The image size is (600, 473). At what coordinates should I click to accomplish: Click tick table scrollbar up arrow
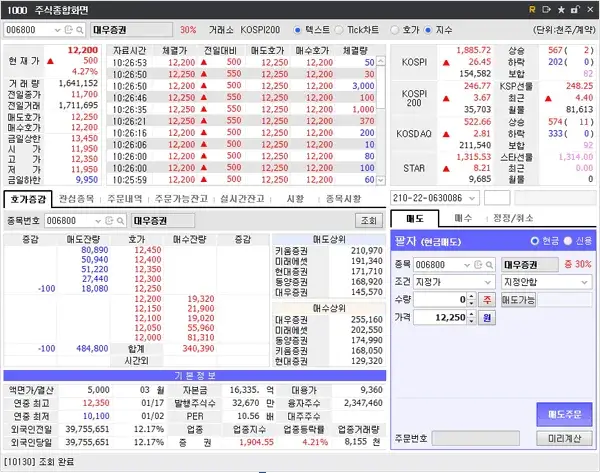coord(381,61)
